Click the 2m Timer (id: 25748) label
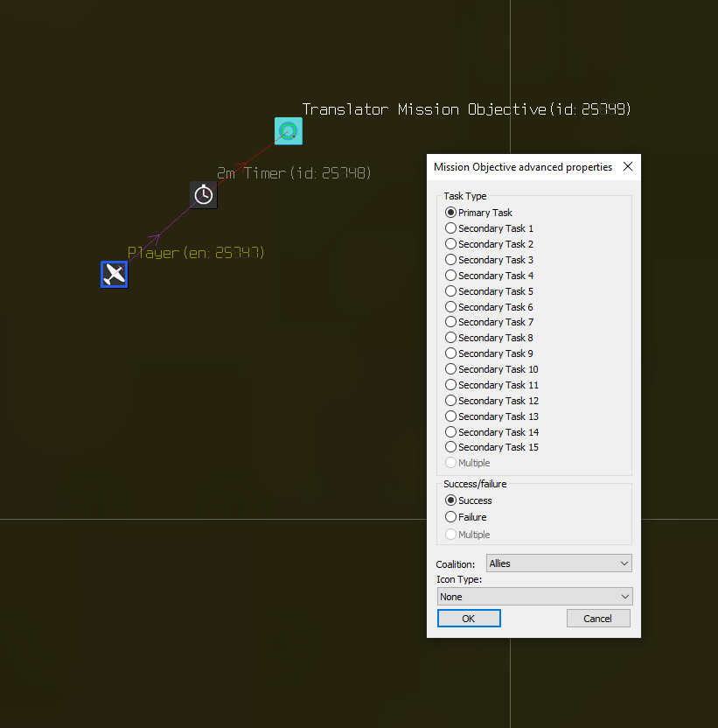This screenshot has width=718, height=728. point(294,173)
